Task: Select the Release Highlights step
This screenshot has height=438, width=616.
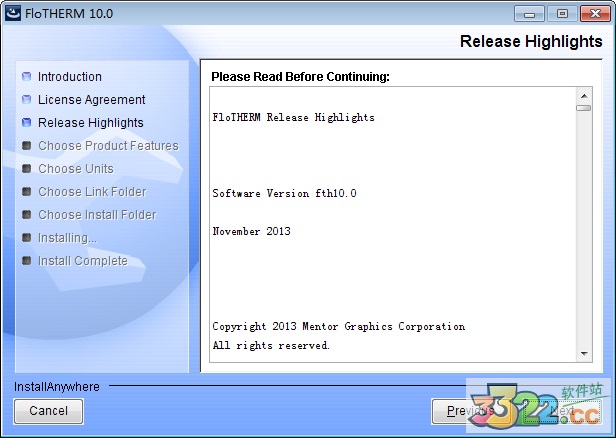Action: pos(91,123)
